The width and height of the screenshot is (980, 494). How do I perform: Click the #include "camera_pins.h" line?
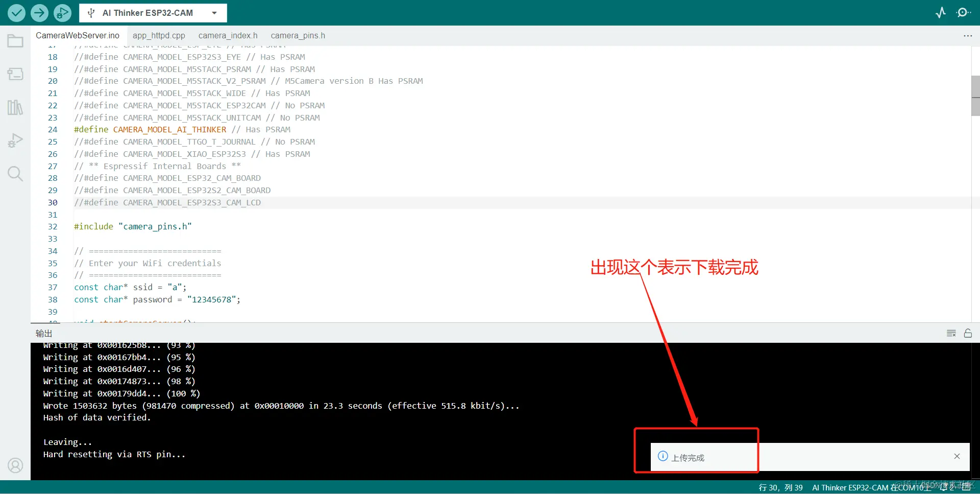point(133,226)
